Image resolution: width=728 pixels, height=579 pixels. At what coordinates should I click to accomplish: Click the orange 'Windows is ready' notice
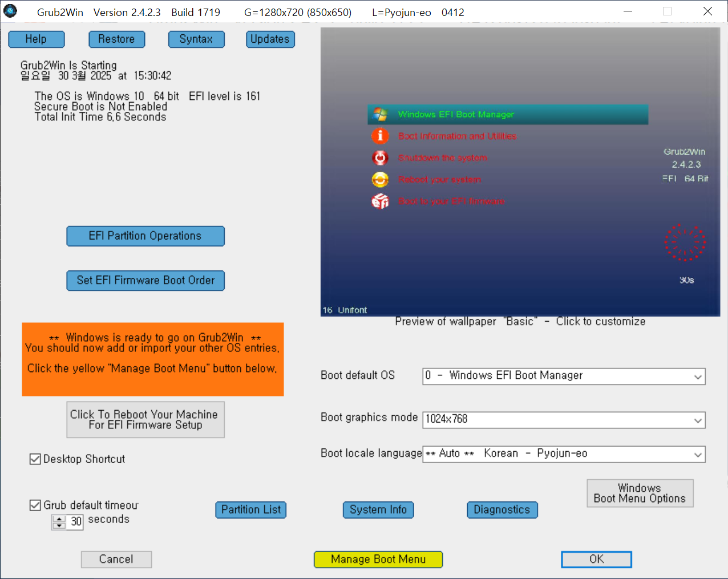153,359
